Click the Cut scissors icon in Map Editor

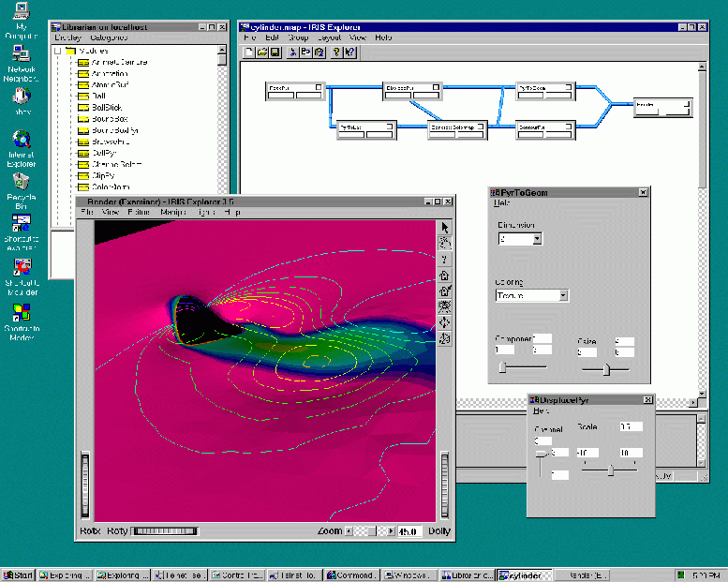point(293,52)
